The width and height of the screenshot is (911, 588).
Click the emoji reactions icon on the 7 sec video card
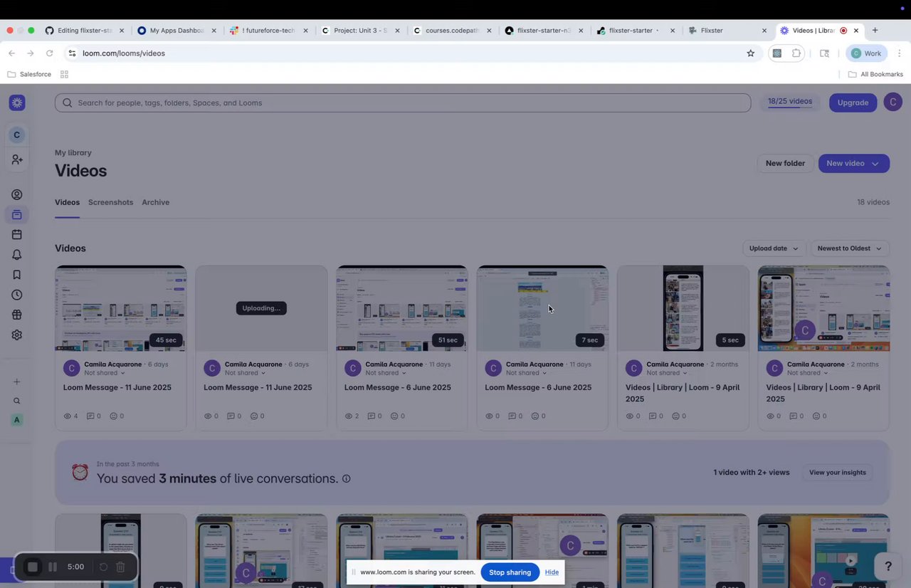[535, 416]
